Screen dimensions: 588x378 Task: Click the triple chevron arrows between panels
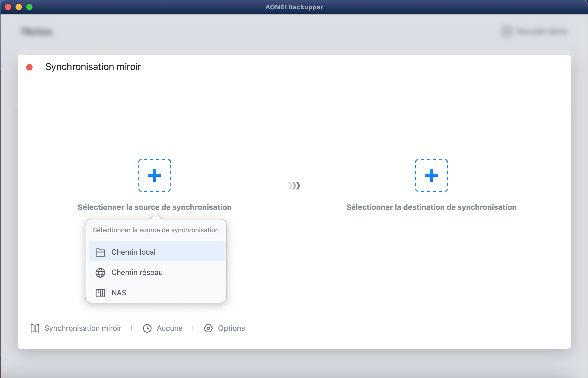coord(294,186)
